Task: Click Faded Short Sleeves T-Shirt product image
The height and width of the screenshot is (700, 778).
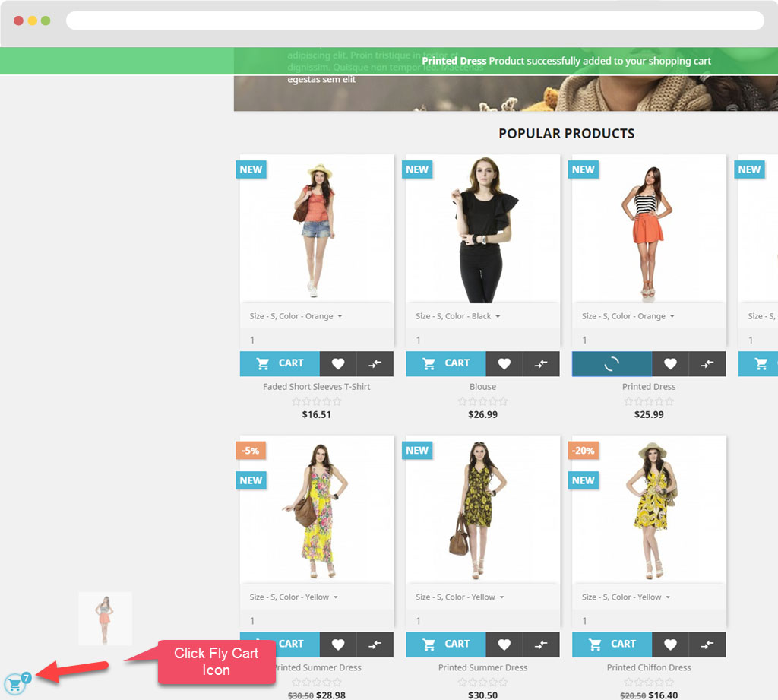Action: pyautogui.click(x=317, y=229)
